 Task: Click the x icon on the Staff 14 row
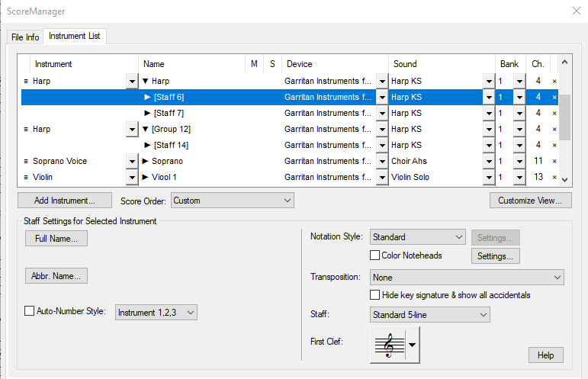coord(554,146)
